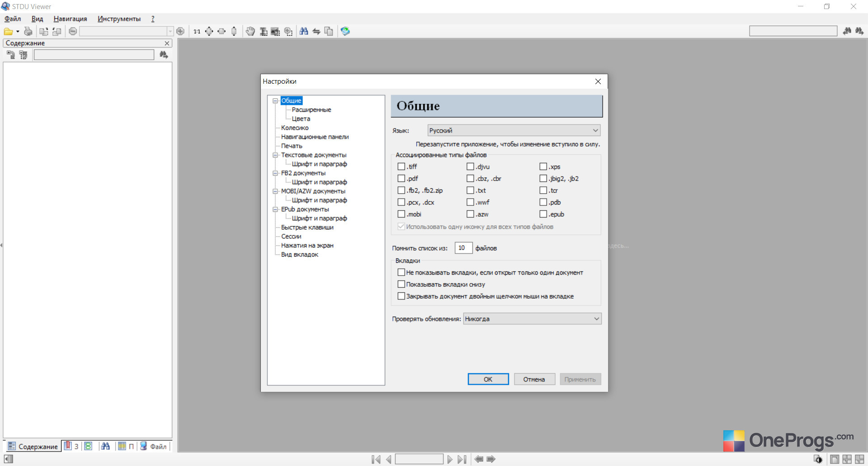This screenshot has width=868, height=466.
Task: Collapse the Общие tree node
Action: (x=275, y=101)
